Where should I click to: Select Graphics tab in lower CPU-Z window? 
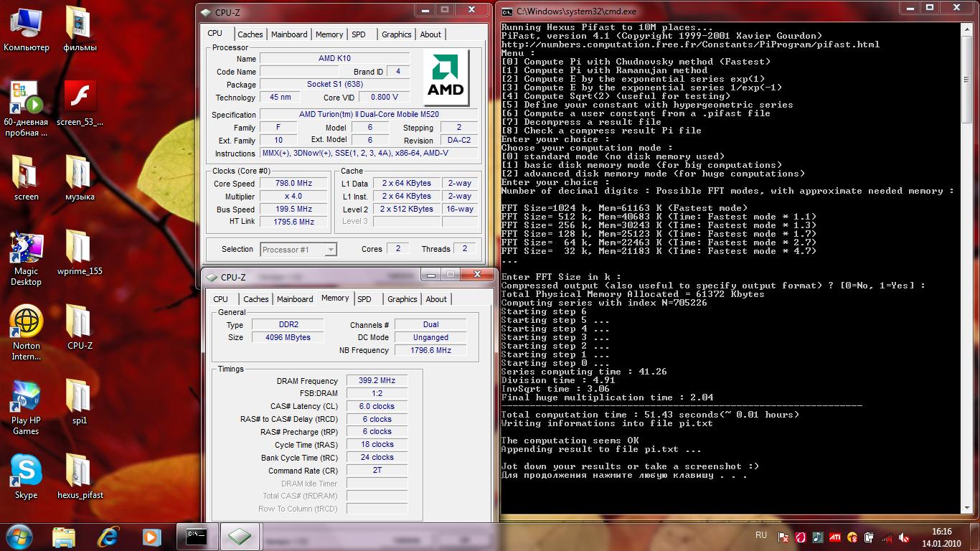click(x=402, y=299)
